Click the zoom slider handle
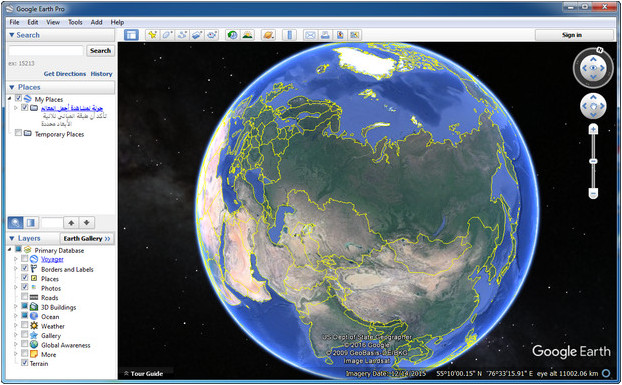 593,161
